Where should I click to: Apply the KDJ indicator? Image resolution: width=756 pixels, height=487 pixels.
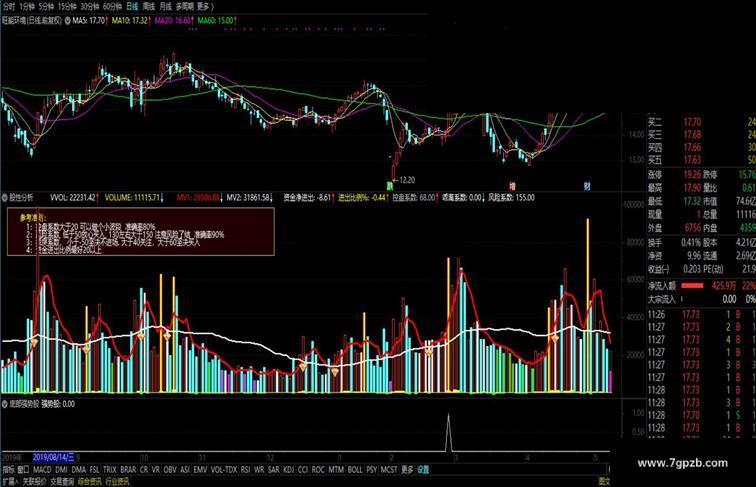[x=288, y=469]
